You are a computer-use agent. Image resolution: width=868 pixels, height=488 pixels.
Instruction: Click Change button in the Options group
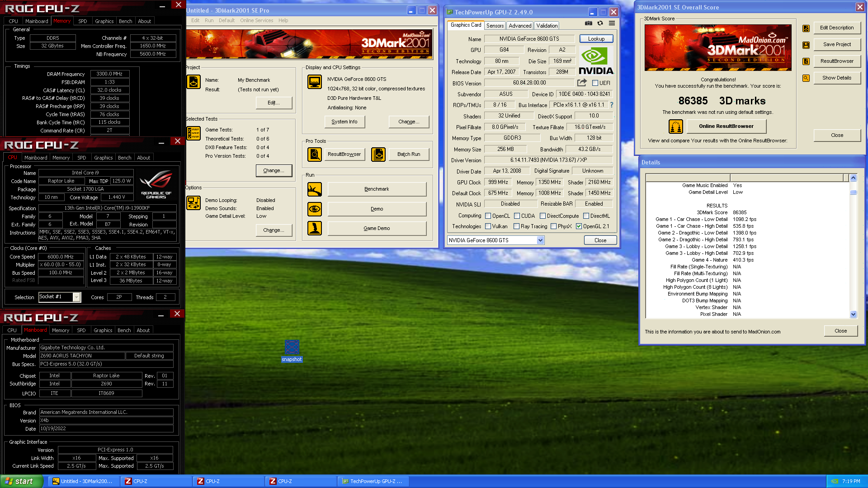(x=274, y=230)
